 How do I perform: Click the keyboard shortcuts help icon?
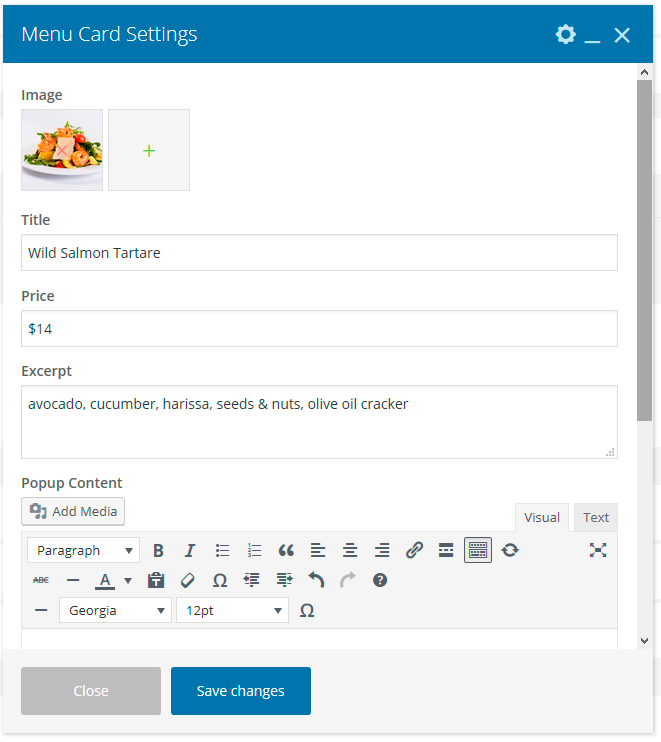[380, 580]
